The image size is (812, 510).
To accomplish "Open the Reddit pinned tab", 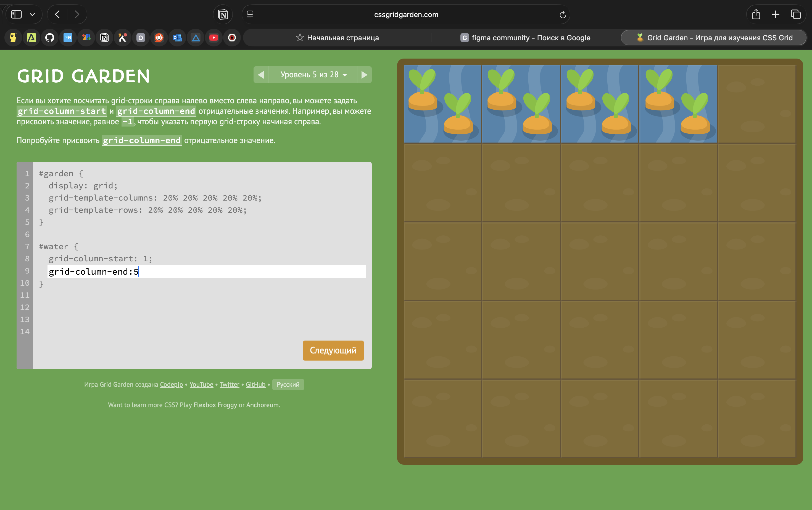I will 159,38.
